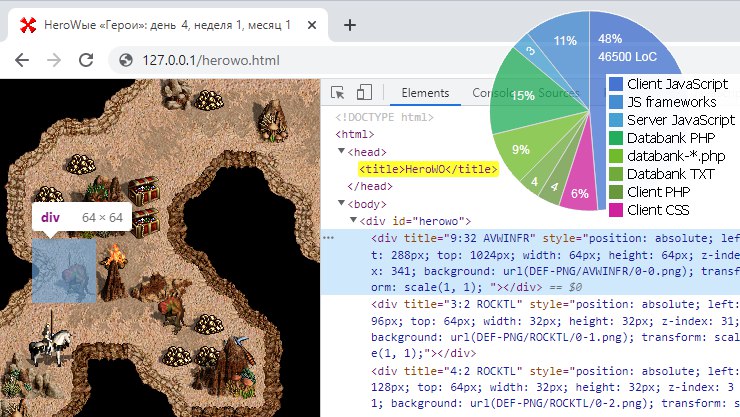Screen dimensions: 740x417
Task: Switch to the Console tab
Action: 493,93
